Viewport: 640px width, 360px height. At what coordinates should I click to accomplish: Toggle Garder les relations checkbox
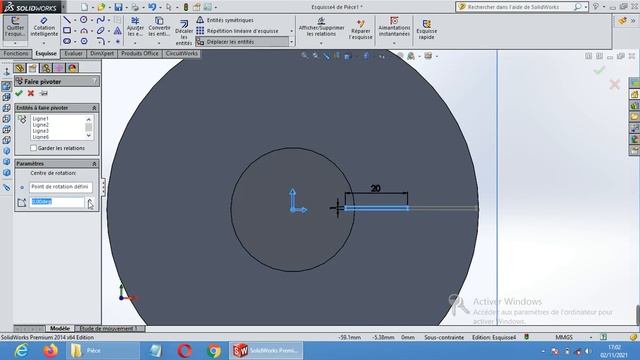coord(33,148)
